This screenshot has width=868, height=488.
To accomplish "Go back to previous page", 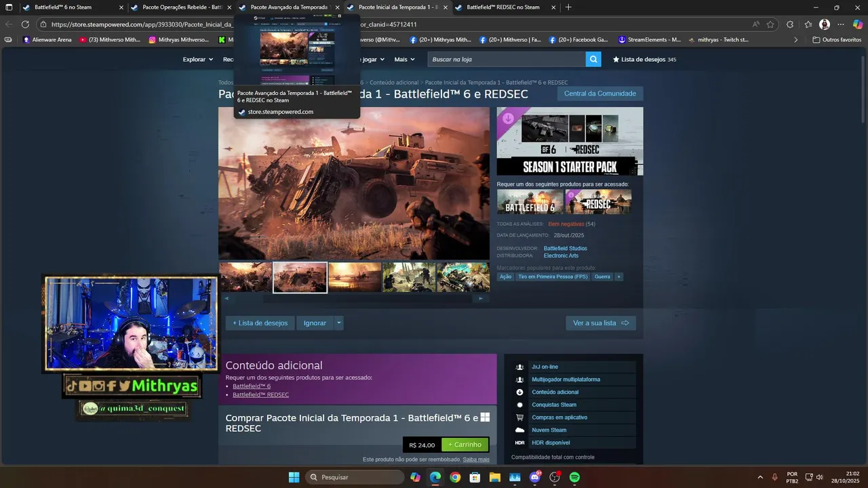I will pos(9,24).
